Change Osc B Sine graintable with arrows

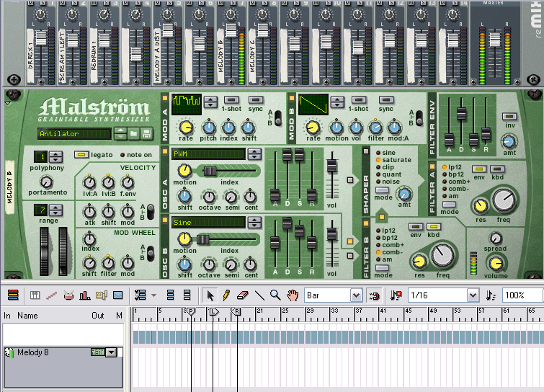click(254, 223)
